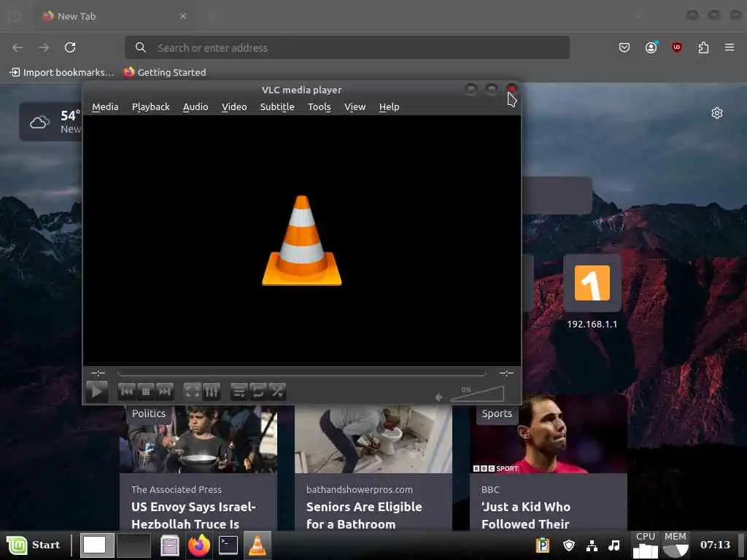Mute VLC audio via speaker icon
Viewport: 747px width, 560px height.
pos(438,397)
